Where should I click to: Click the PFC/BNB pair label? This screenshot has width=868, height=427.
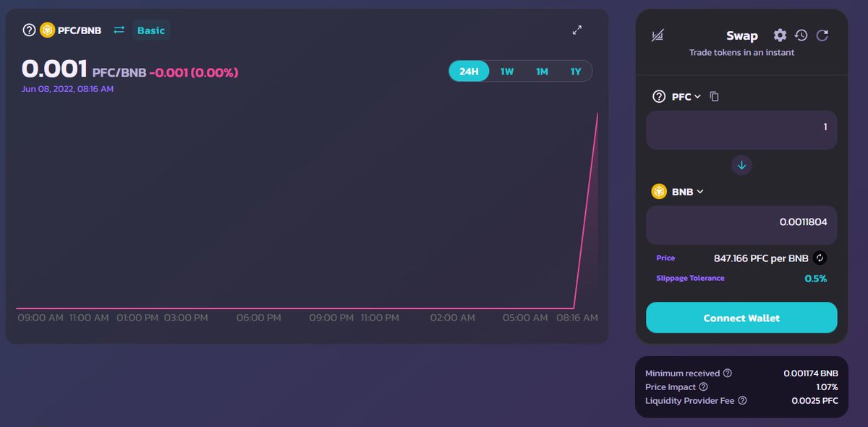80,30
